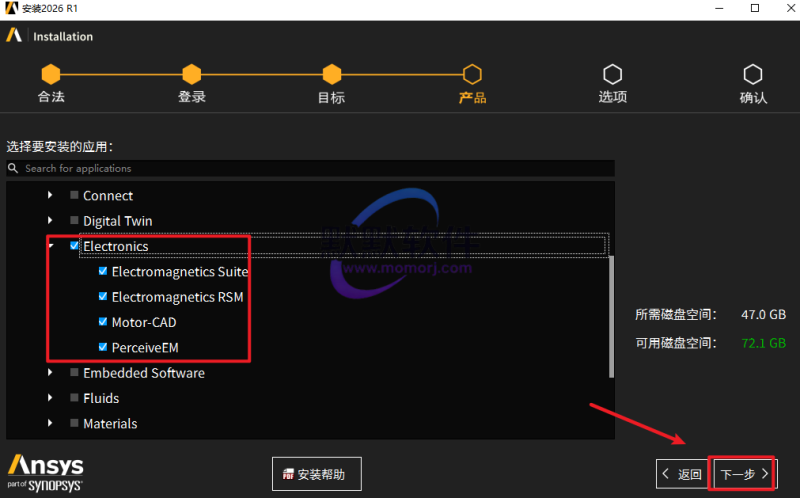Collapse the Electronics tree node
The height and width of the screenshot is (498, 800).
[50, 246]
